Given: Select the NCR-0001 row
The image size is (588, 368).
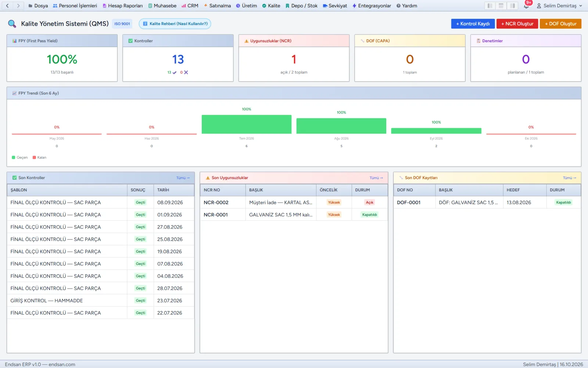Looking at the screenshot, I should [x=294, y=215].
